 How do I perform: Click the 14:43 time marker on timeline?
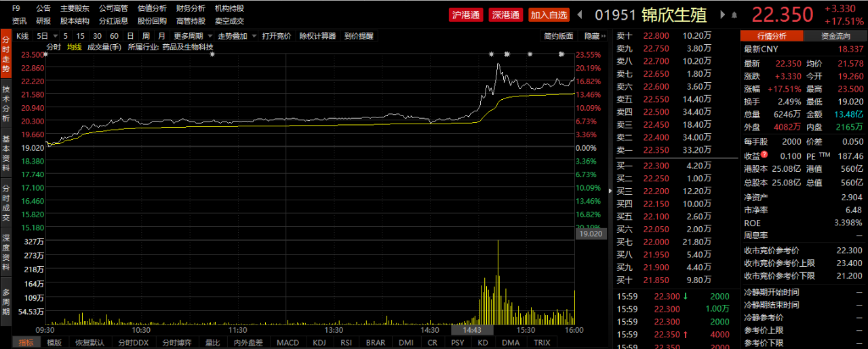(472, 330)
